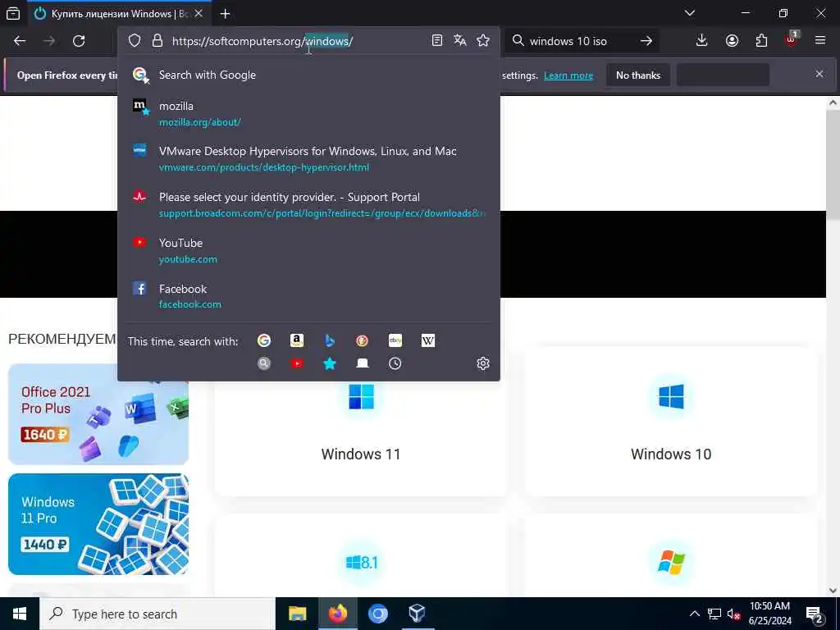Search this time with YouTube one-off icon
840x630 pixels.
pos(297,363)
